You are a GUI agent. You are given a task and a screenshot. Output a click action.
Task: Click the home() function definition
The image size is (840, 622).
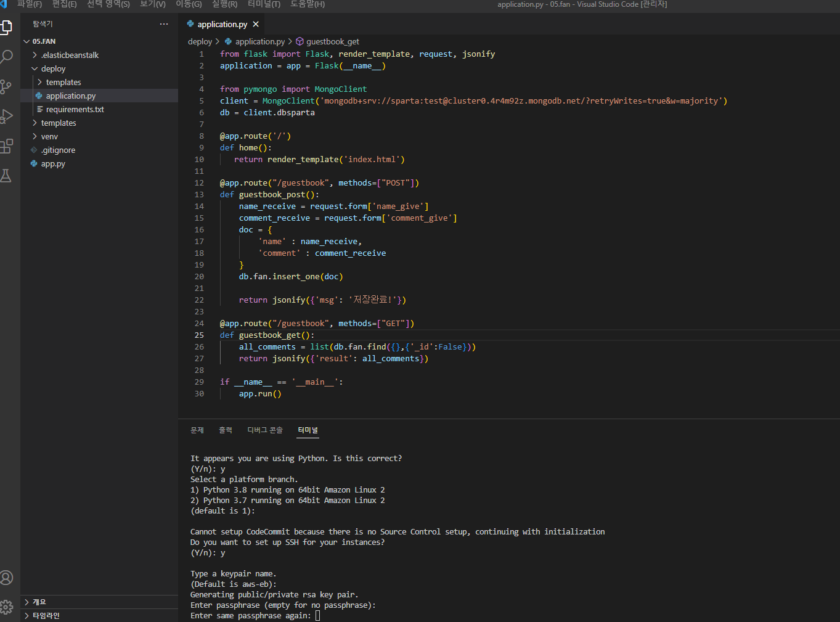pyautogui.click(x=246, y=148)
